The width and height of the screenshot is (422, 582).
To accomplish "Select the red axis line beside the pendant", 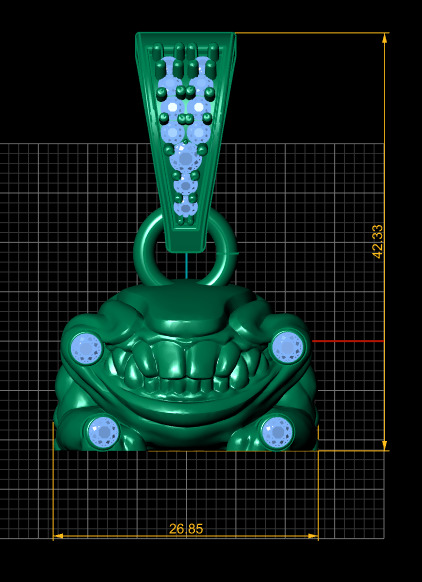I will (x=348, y=341).
